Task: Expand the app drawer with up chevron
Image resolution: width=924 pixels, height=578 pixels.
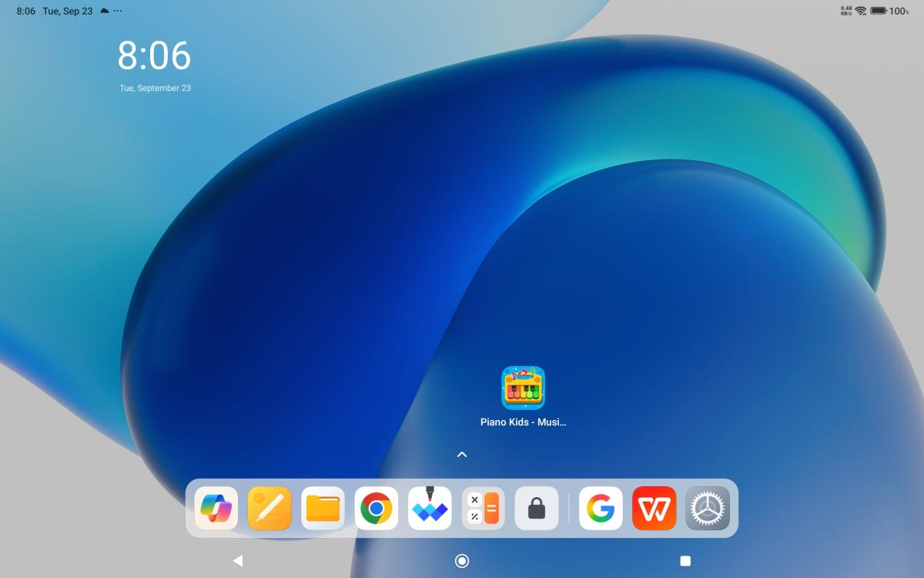Action: [x=462, y=455]
